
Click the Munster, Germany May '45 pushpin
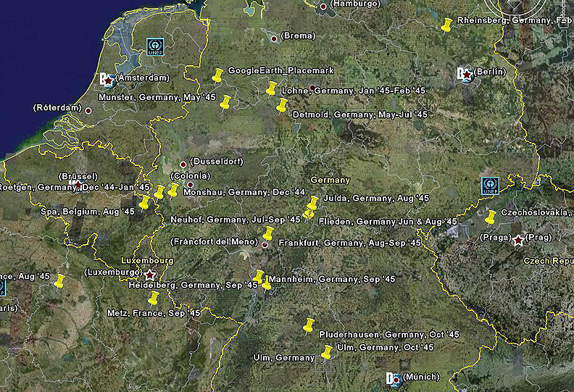[x=225, y=102]
